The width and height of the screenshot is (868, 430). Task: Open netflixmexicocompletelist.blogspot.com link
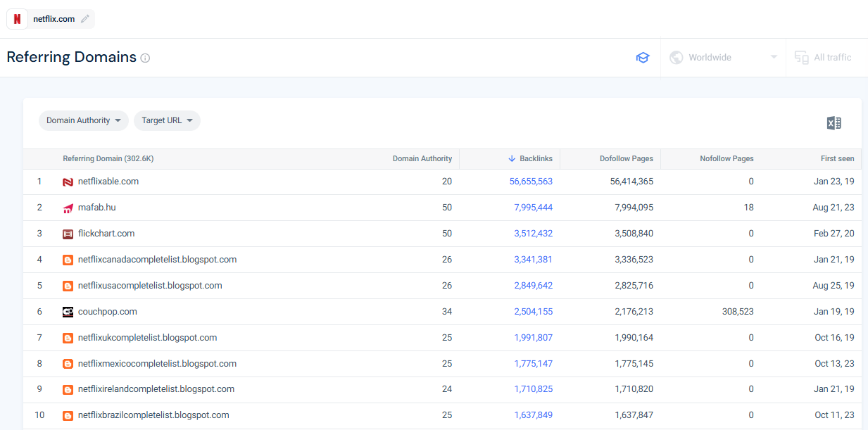tap(157, 364)
